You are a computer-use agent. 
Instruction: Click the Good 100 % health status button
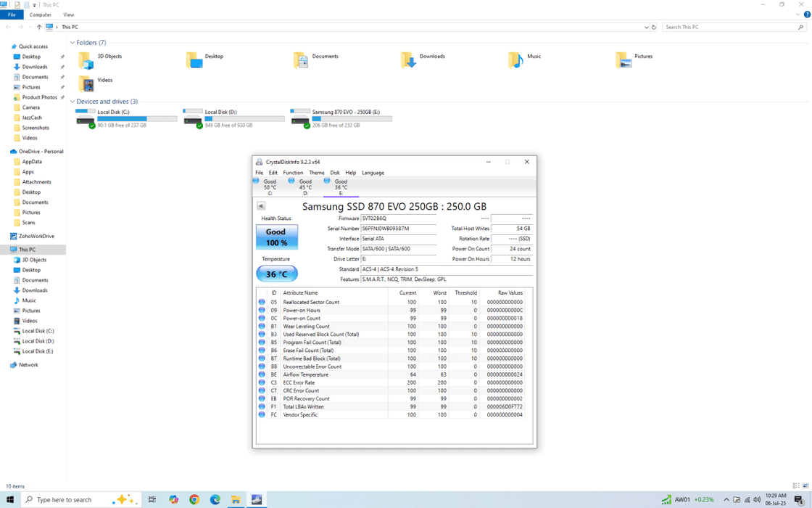[x=276, y=237]
